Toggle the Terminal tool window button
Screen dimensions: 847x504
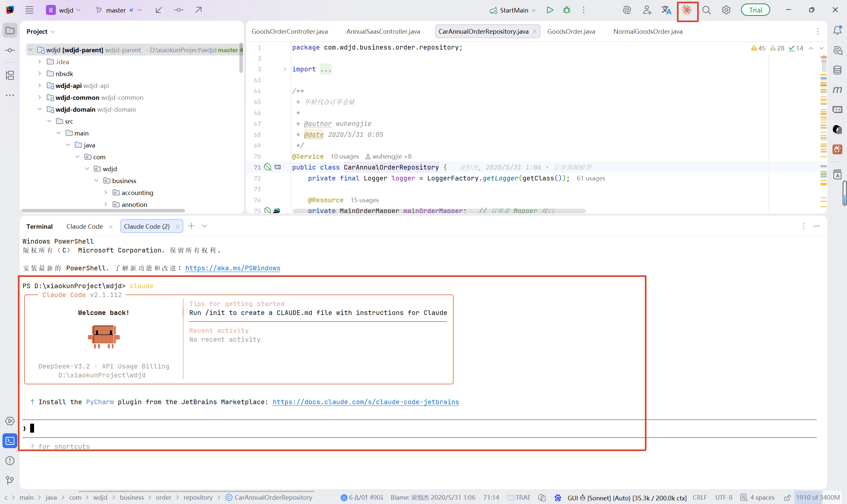10,441
